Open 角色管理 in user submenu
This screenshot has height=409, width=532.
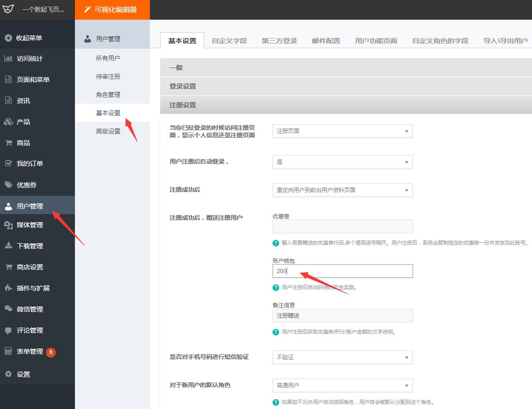108,95
